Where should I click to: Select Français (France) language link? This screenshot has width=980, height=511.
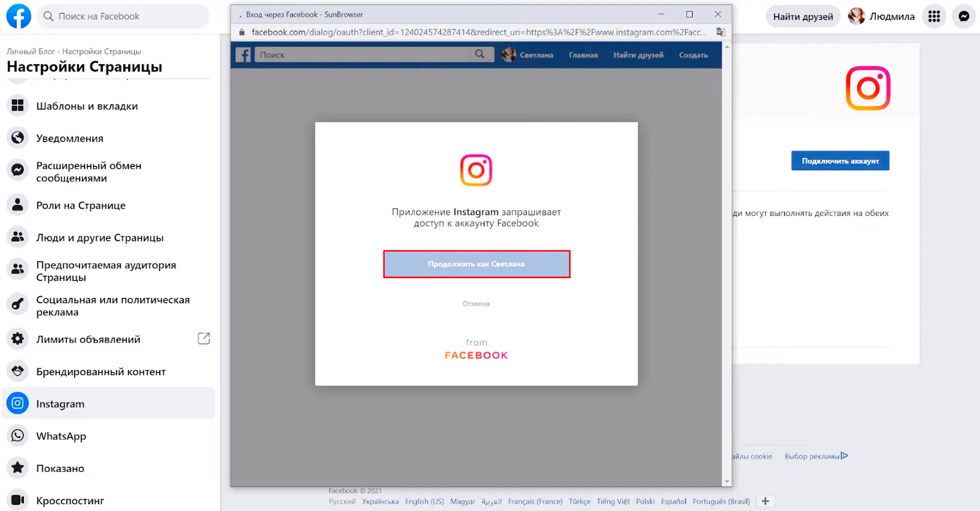pyautogui.click(x=535, y=501)
